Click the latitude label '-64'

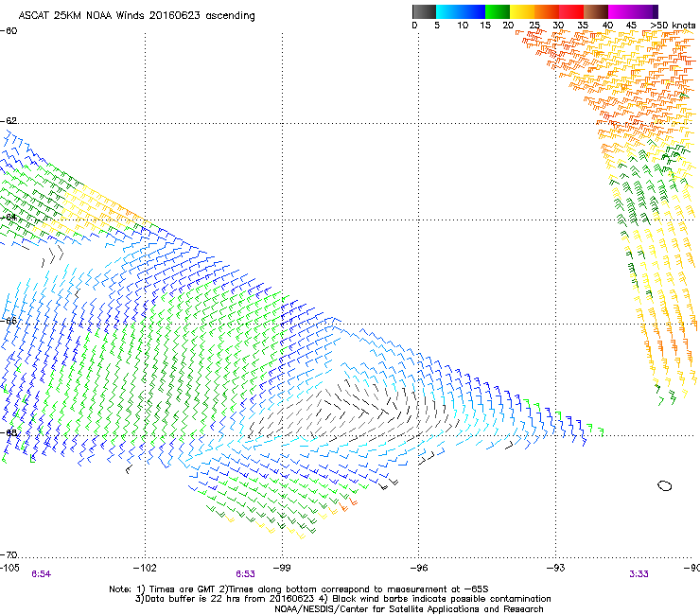pos(9,218)
